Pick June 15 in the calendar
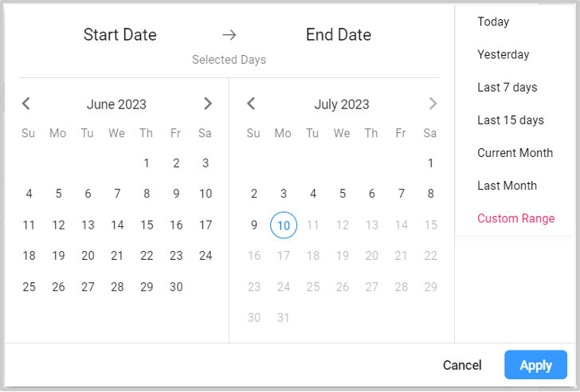Screen dimensions: 580x392 click(x=147, y=225)
